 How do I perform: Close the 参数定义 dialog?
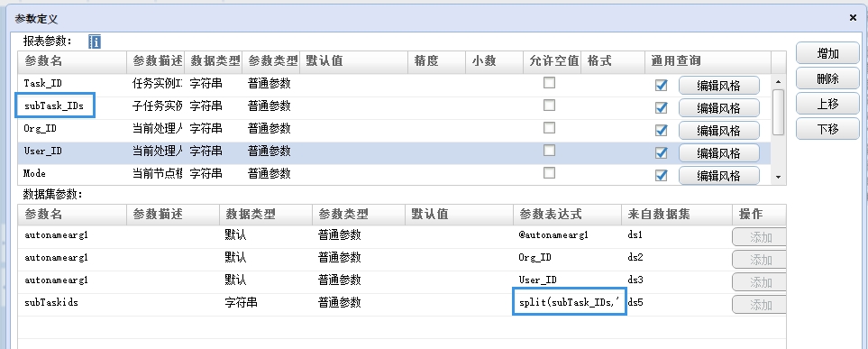click(853, 18)
